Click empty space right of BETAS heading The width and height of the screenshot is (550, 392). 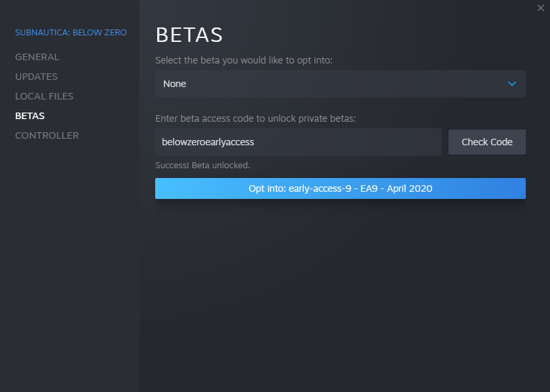(380, 34)
